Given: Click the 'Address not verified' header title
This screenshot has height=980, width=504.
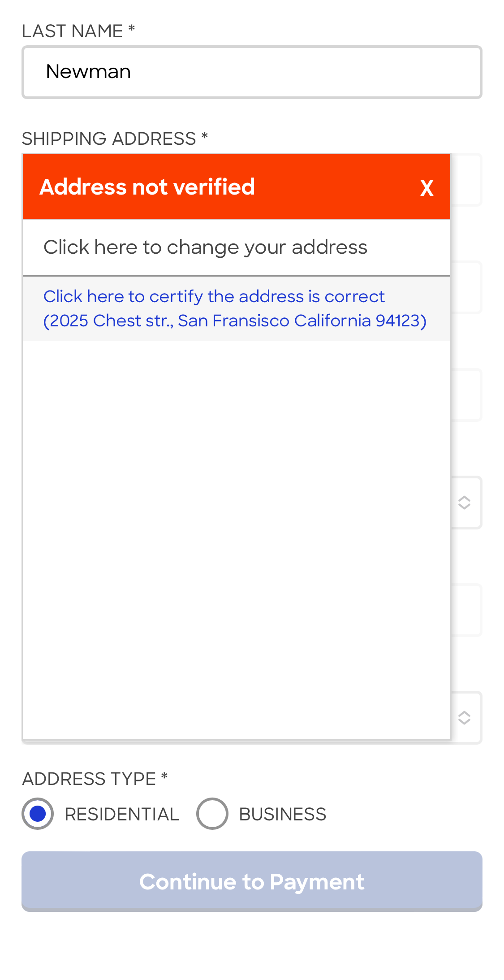Looking at the screenshot, I should (x=147, y=187).
